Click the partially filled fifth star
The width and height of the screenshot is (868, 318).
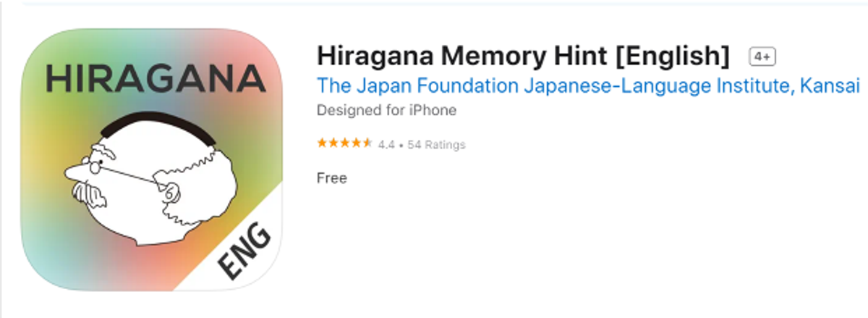click(x=367, y=143)
